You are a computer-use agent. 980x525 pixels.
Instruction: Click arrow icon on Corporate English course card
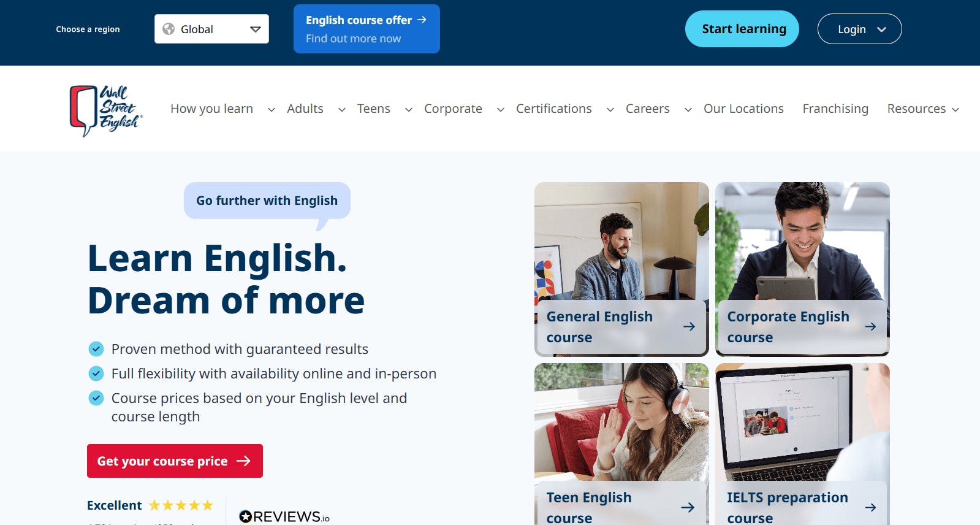pos(870,326)
